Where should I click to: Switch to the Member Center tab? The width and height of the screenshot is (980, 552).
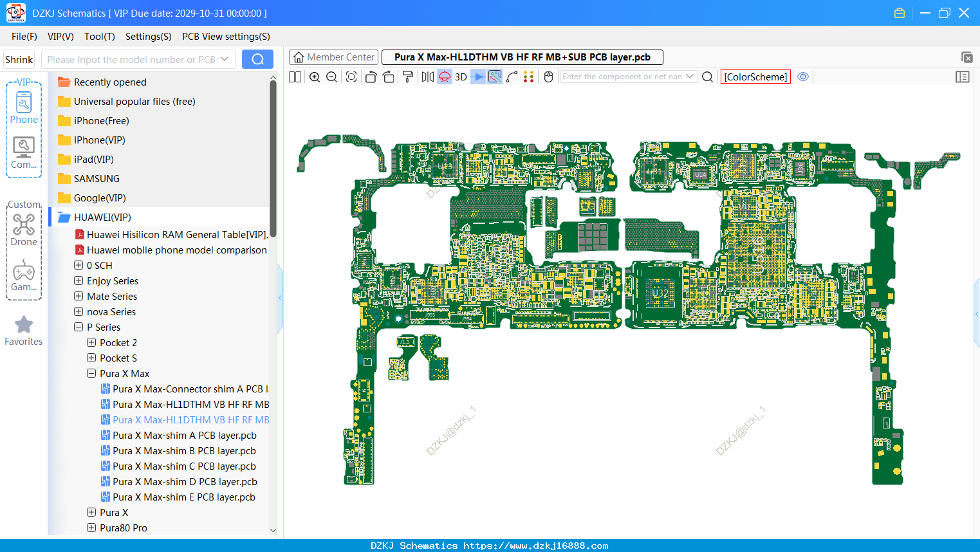(x=334, y=57)
